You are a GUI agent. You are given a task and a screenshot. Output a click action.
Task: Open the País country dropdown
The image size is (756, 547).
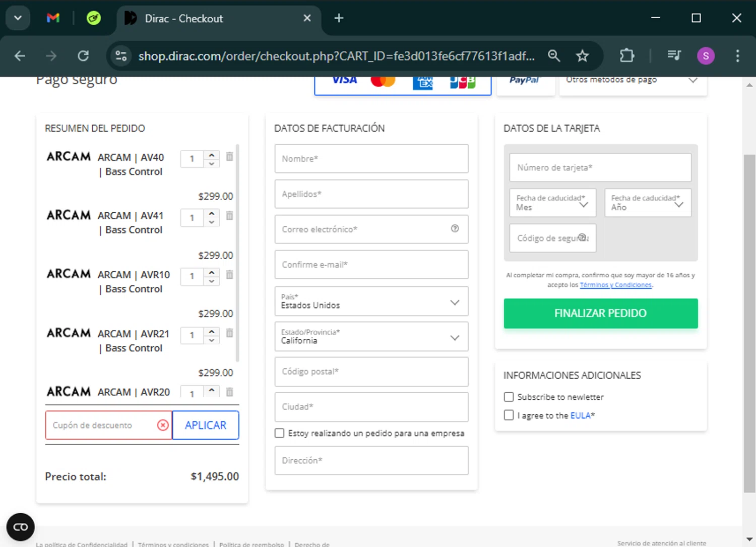point(371,301)
